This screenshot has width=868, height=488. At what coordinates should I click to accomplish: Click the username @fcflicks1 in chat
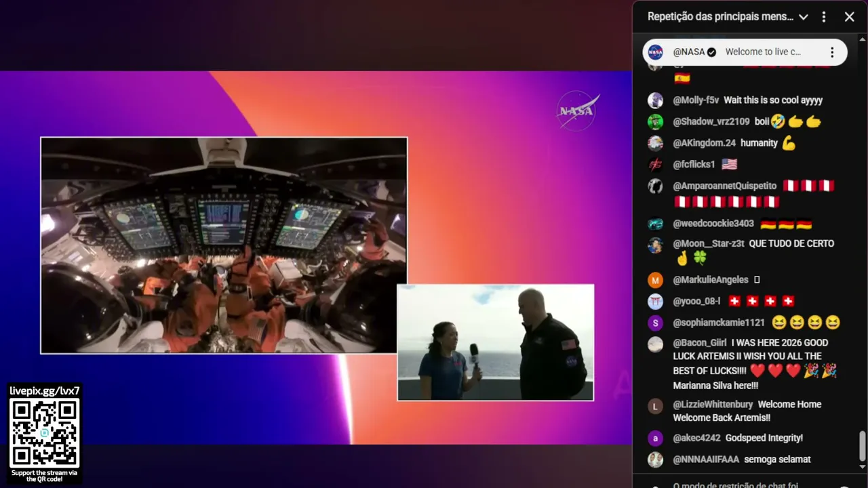(694, 164)
